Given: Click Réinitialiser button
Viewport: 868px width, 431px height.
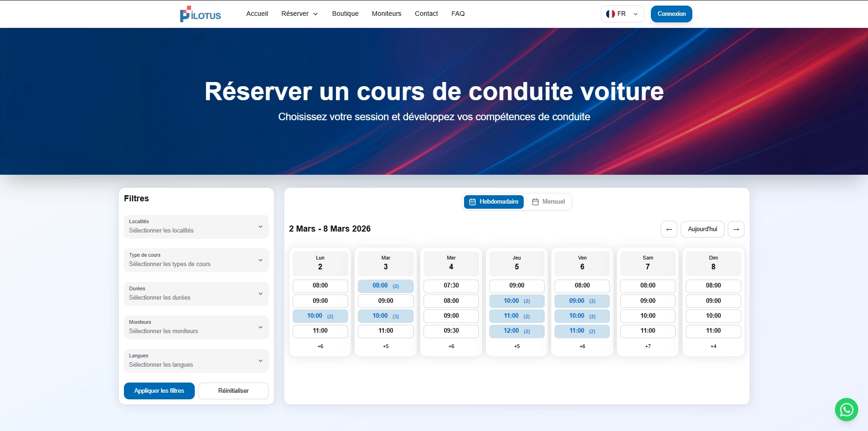Looking at the screenshot, I should coord(233,391).
